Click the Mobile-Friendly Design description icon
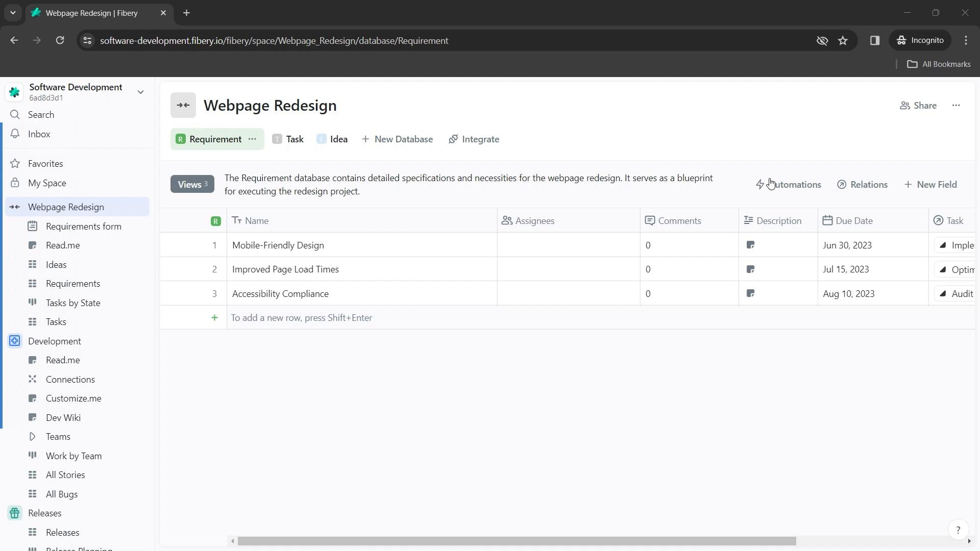This screenshot has width=980, height=551. [x=751, y=245]
